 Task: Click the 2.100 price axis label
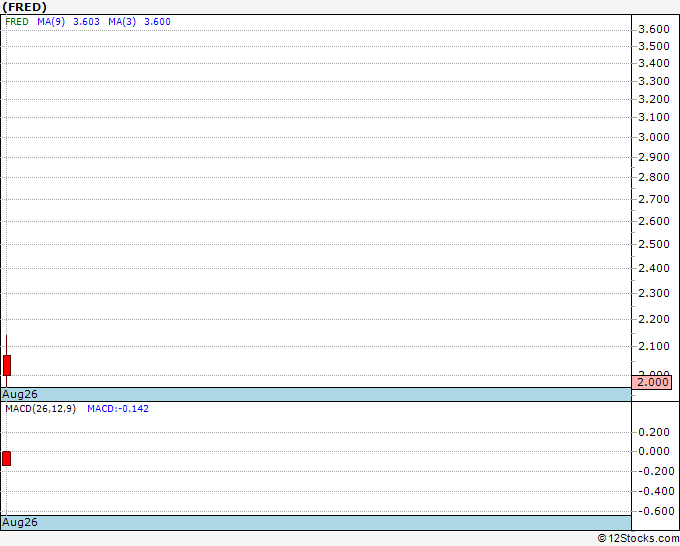654,346
